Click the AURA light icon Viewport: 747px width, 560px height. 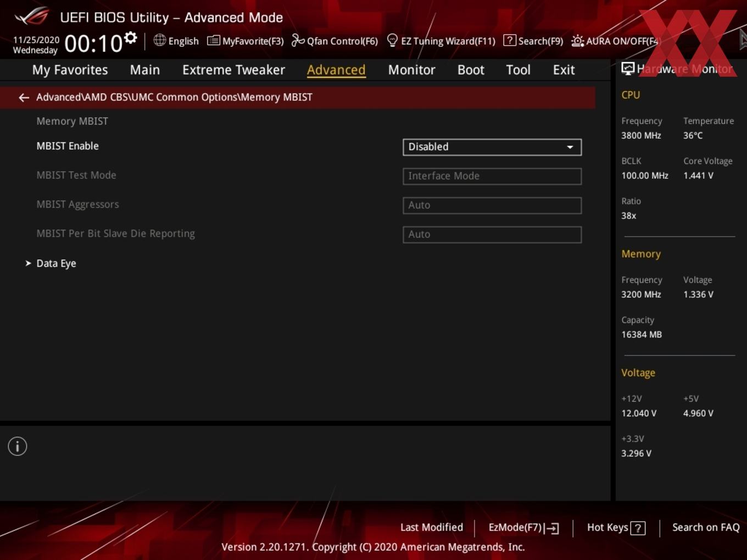[x=577, y=41]
